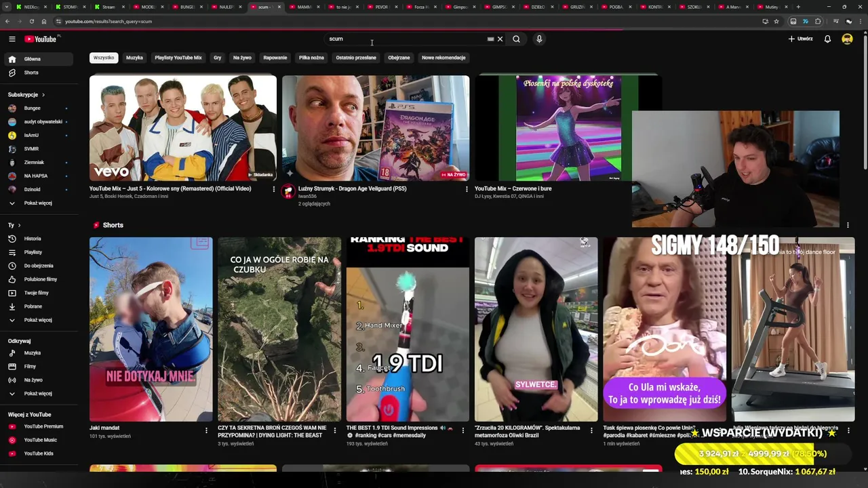Open Pobrane downloads in sidebar
Screen dimensions: 868x488
[38, 306]
